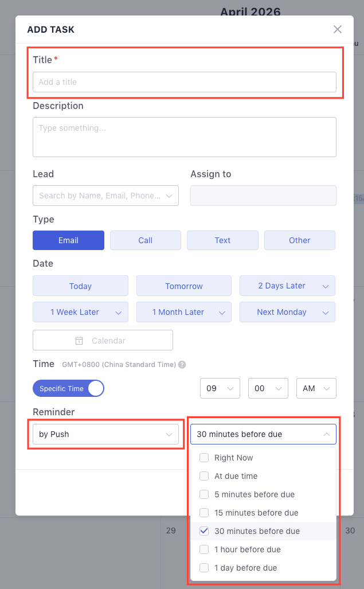Check the Right Now reminder option

tap(204, 458)
